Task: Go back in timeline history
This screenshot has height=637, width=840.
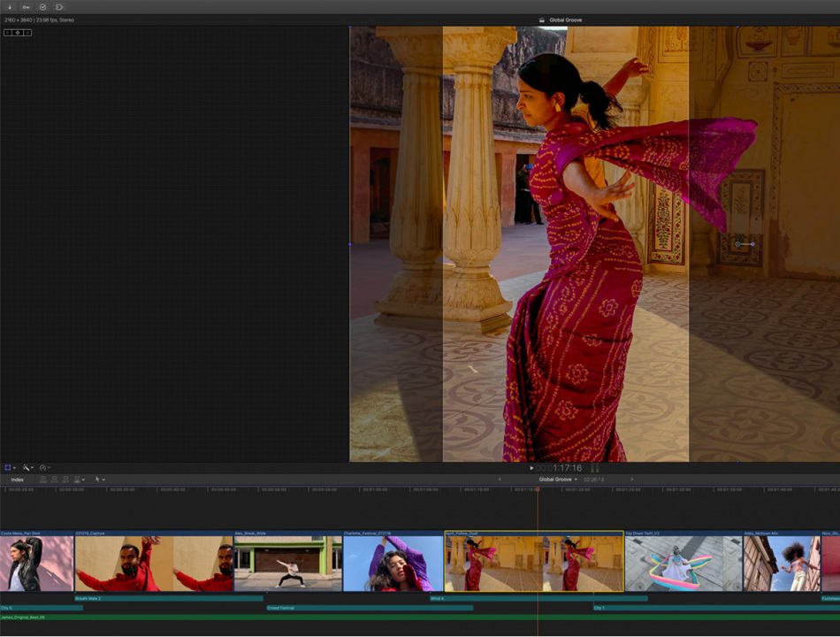Action: click(x=500, y=480)
